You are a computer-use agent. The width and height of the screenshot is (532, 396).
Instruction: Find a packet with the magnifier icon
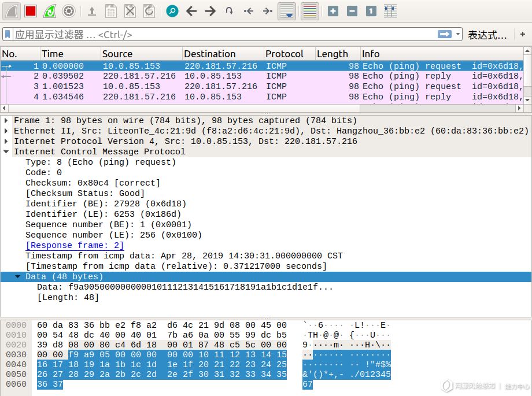click(172, 11)
